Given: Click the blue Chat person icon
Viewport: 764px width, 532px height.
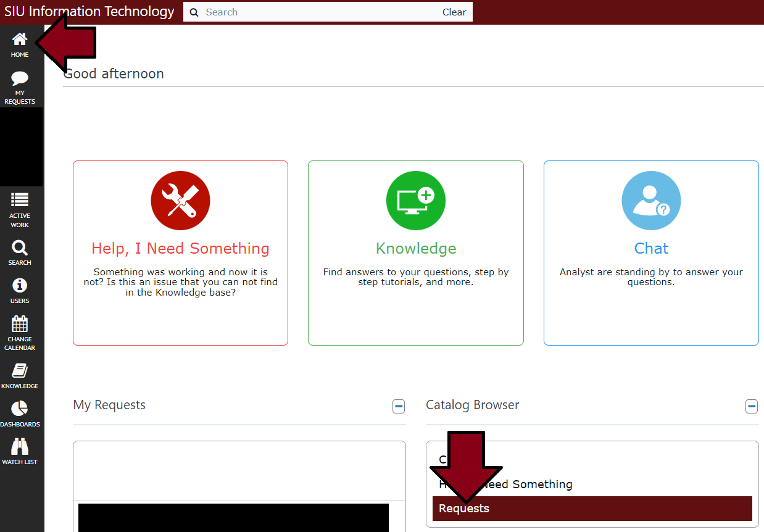Looking at the screenshot, I should pyautogui.click(x=651, y=200).
